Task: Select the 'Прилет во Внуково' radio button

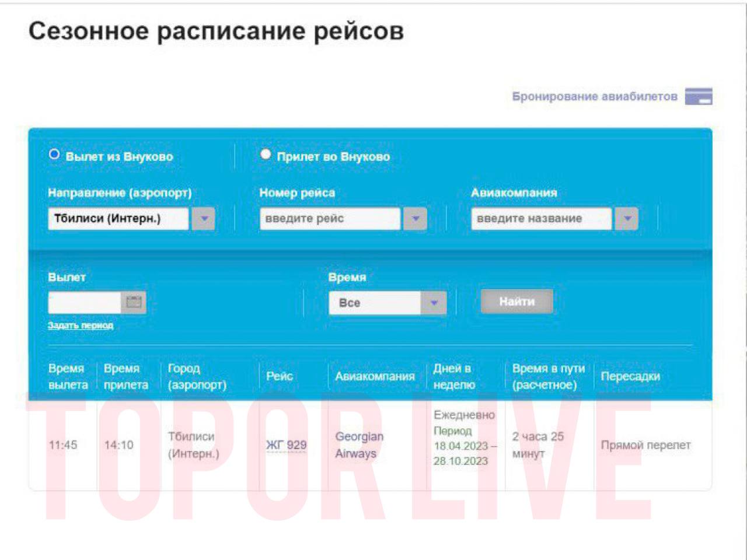Action: 266,155
